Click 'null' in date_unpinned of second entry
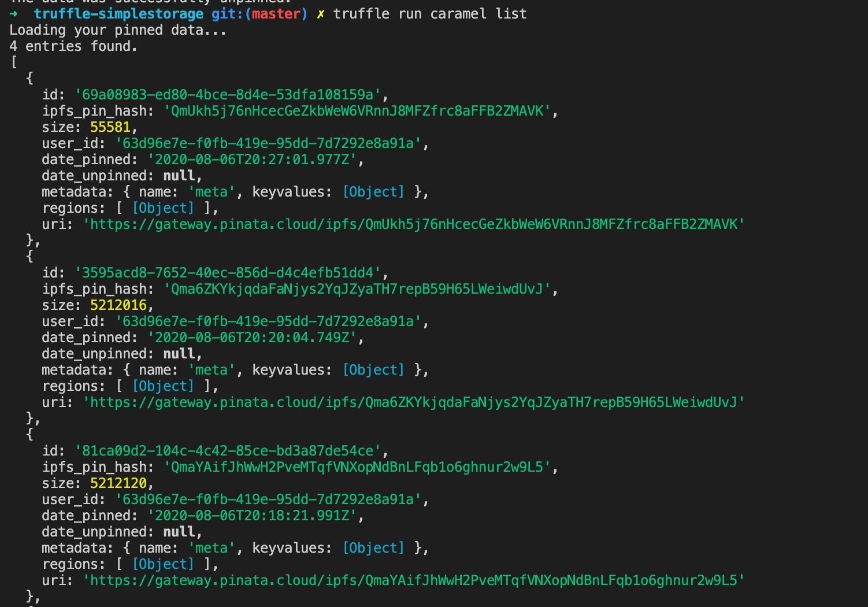The width and height of the screenshot is (868, 607). [179, 354]
